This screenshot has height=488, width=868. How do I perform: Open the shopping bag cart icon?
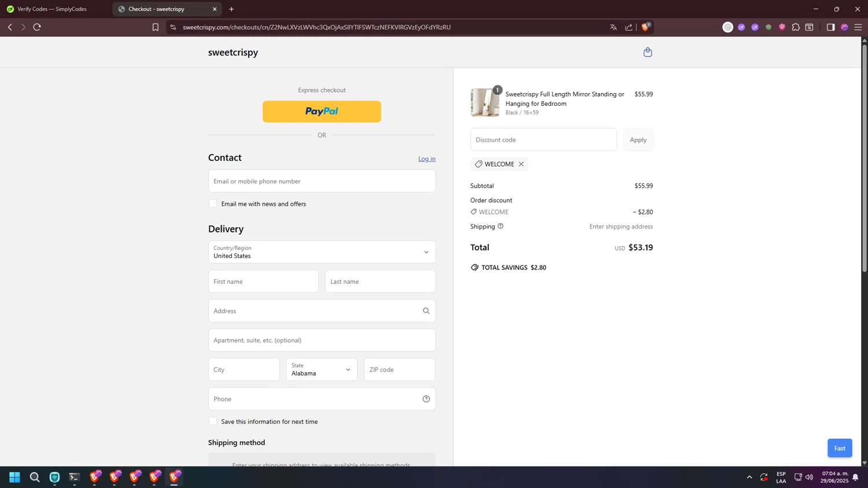click(x=648, y=52)
